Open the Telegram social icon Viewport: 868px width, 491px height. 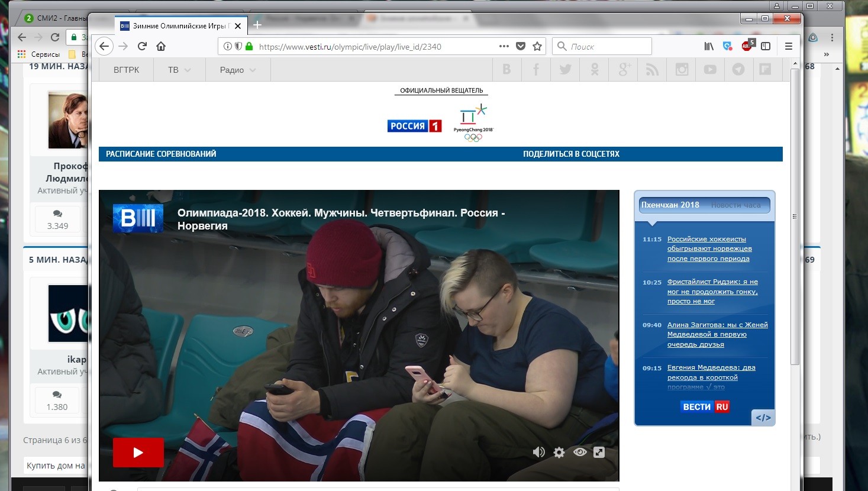click(738, 70)
